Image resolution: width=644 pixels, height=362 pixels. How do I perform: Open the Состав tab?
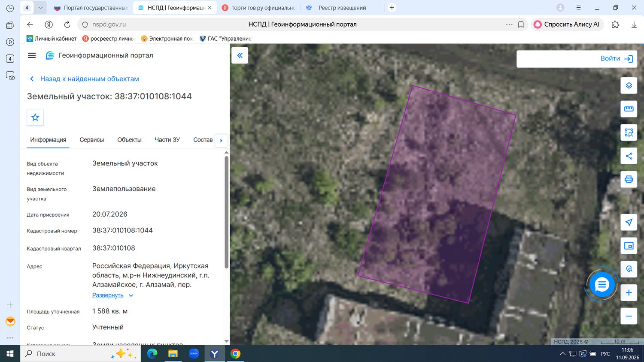[203, 140]
